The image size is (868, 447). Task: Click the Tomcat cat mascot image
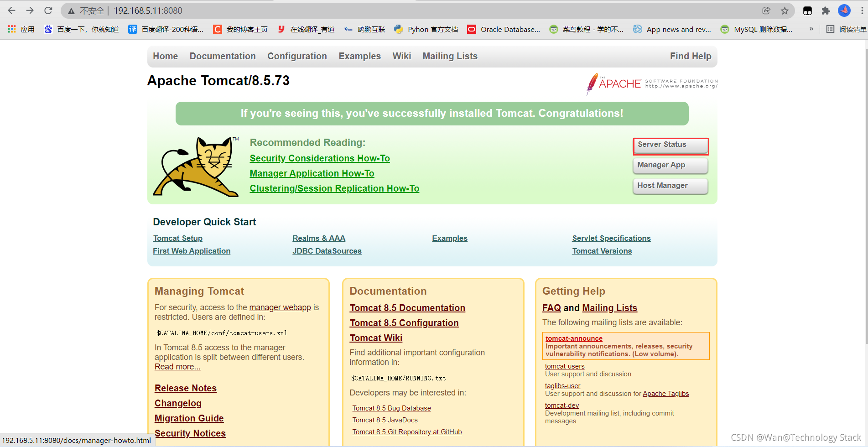point(196,166)
